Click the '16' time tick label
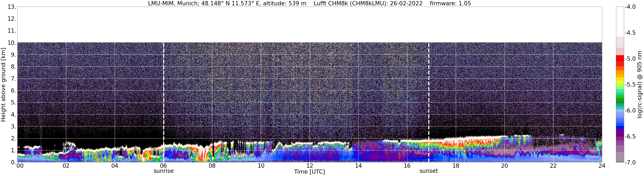Screen dimensions: 644x176 (407, 166)
